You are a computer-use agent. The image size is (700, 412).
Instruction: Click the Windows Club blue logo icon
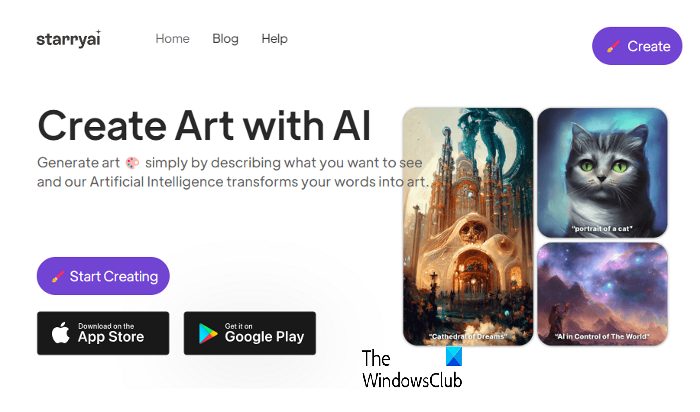coord(454,357)
